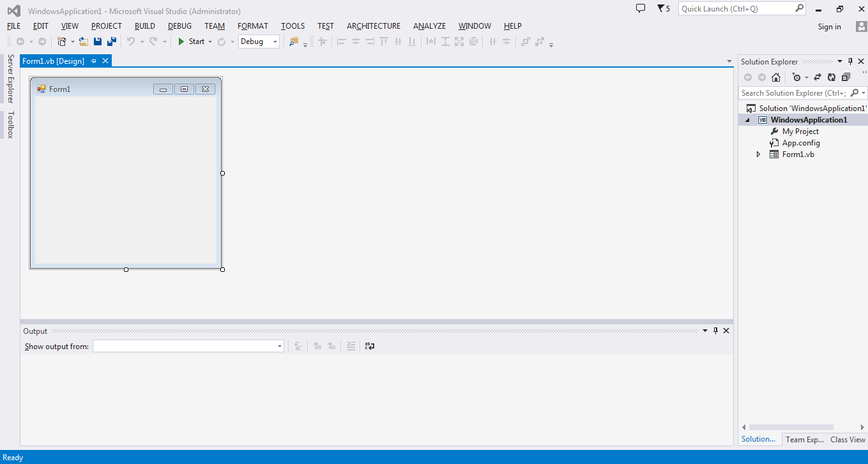Open the PROJECT menu
The image size is (868, 464).
tap(106, 26)
